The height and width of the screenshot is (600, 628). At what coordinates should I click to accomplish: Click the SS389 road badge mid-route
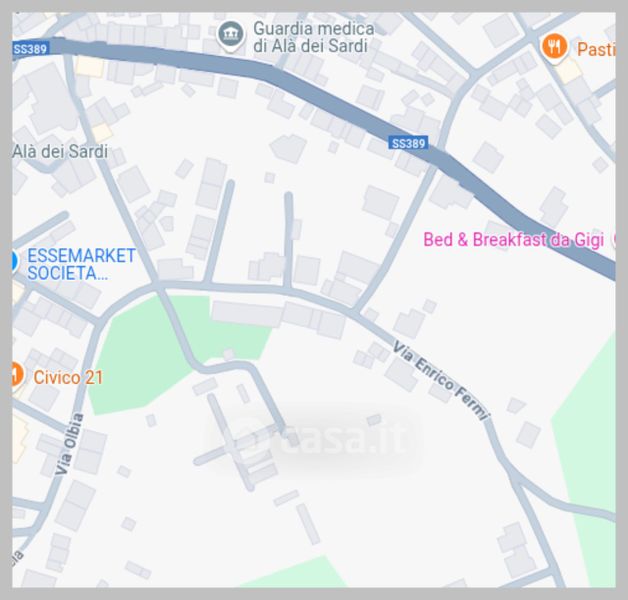click(x=408, y=143)
